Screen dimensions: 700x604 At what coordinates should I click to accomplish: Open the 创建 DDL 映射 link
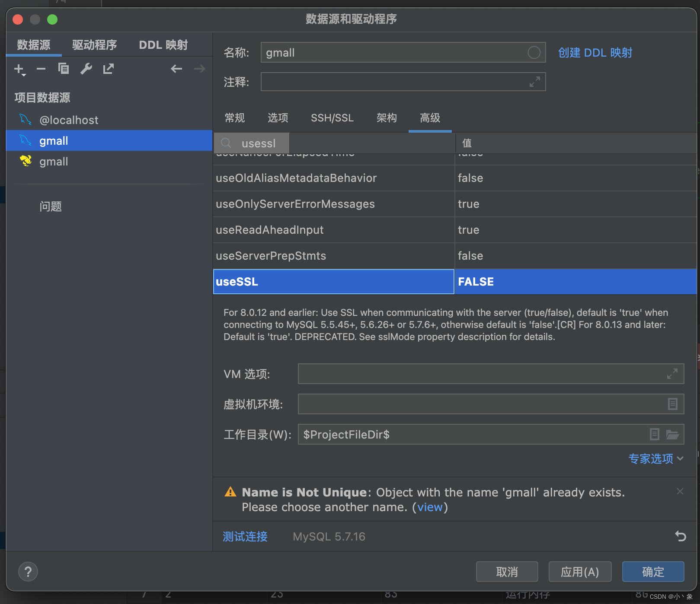click(595, 52)
